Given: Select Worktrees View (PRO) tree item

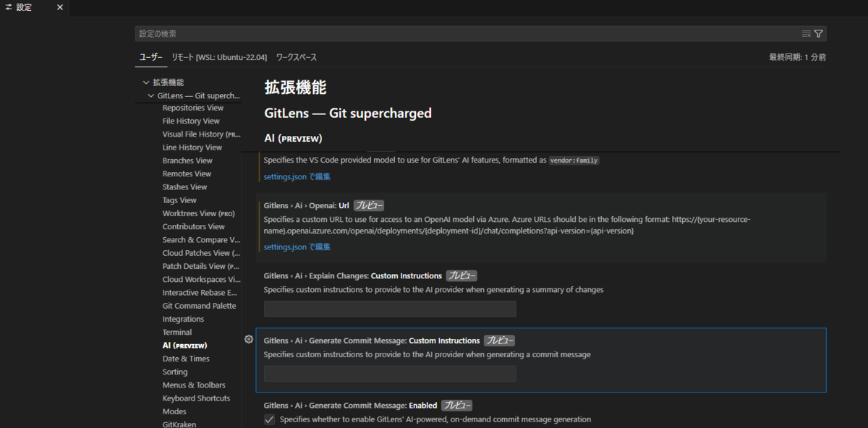Looking at the screenshot, I should (x=199, y=213).
